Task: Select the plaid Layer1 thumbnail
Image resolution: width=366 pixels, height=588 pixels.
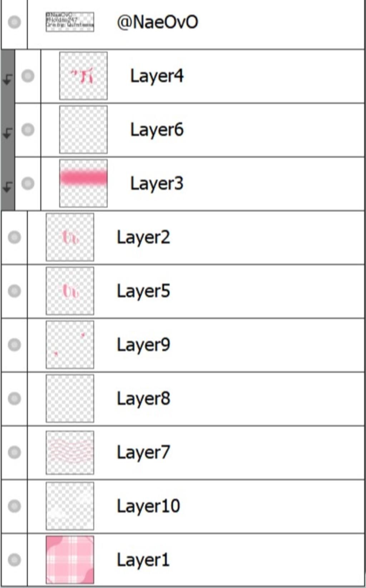Action: pos(70,560)
